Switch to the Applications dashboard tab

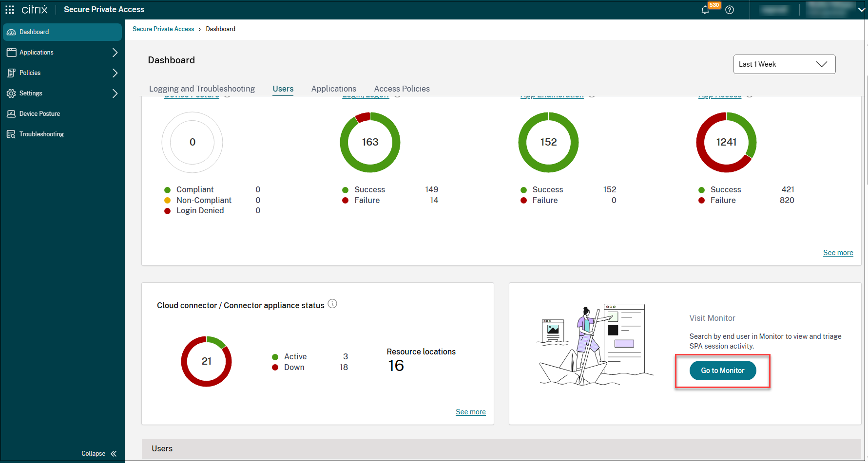[333, 89]
